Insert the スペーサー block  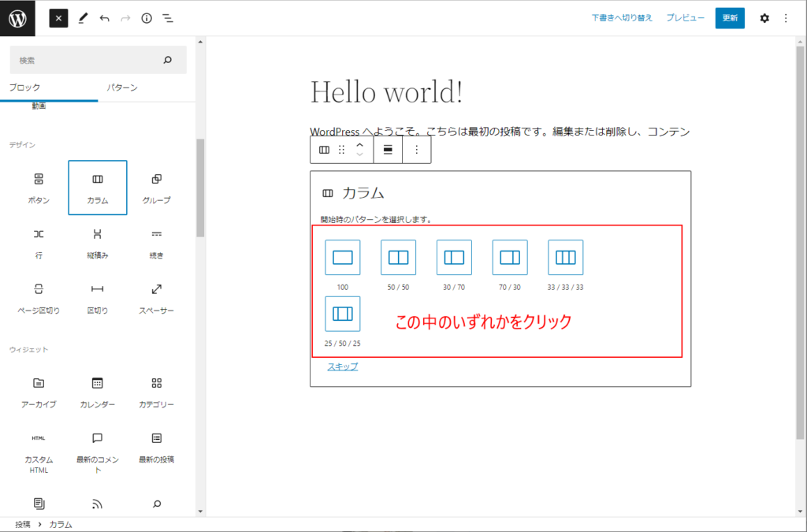click(156, 296)
